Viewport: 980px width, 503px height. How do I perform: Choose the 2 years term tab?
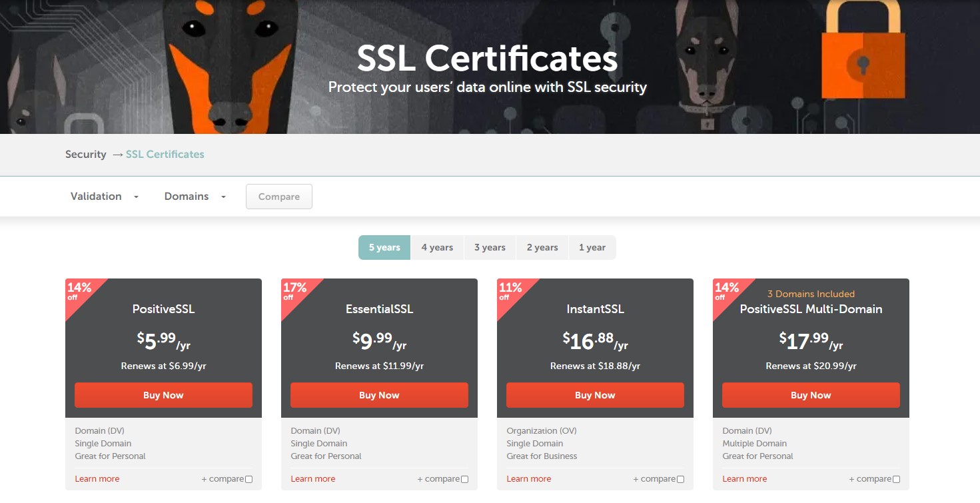(x=542, y=247)
